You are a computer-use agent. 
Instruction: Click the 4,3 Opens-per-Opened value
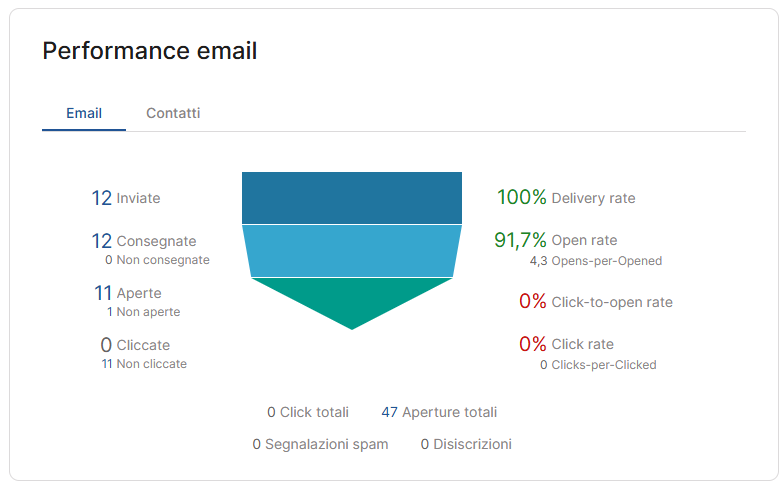pyautogui.click(x=596, y=261)
